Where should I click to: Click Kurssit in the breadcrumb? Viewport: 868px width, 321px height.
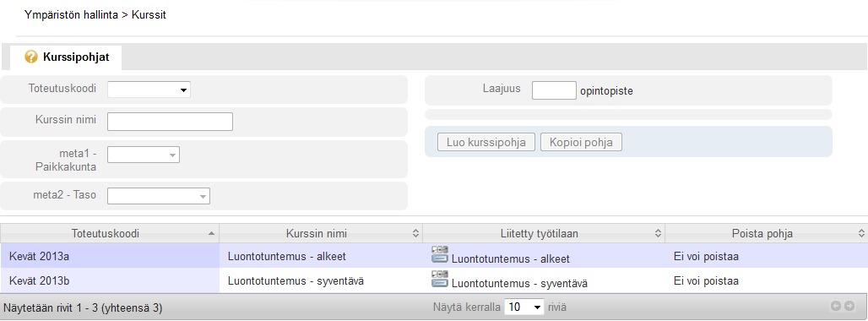(149, 15)
